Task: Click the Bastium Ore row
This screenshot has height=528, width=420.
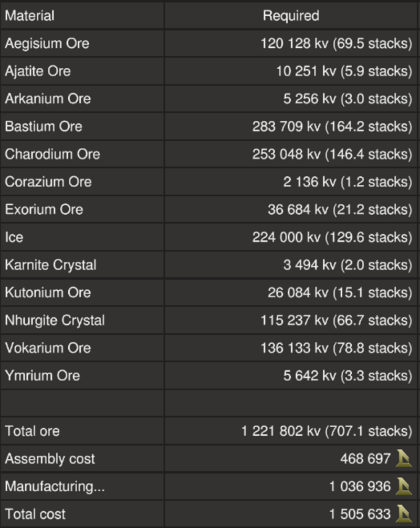Action: [x=209, y=126]
